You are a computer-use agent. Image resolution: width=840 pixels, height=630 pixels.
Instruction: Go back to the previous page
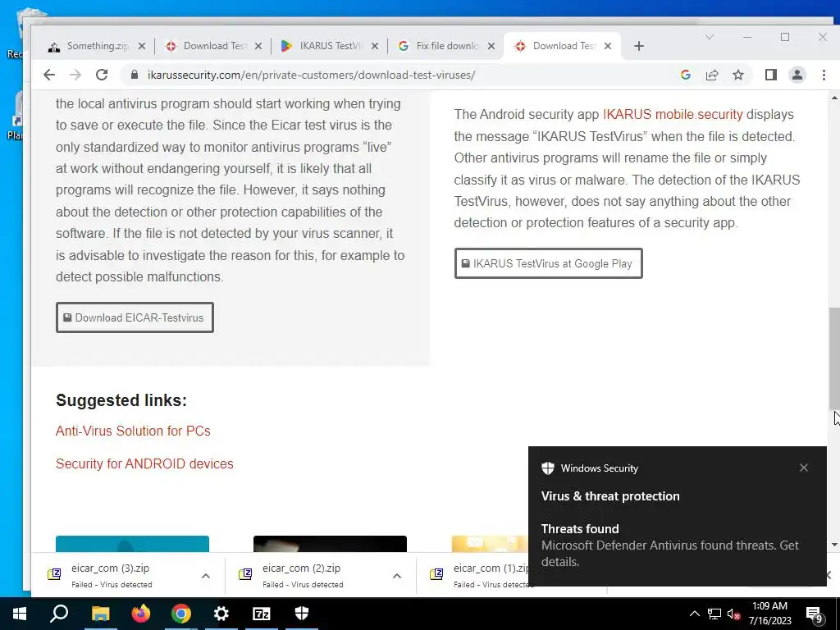tap(48, 75)
